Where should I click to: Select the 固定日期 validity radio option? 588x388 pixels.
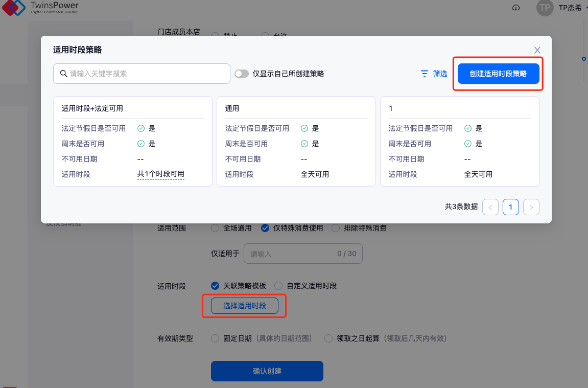215,338
